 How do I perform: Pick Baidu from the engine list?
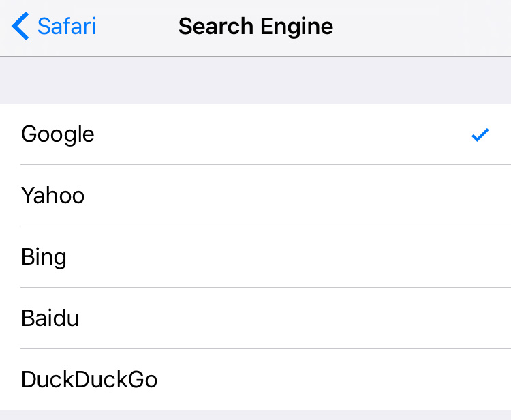tap(255, 318)
